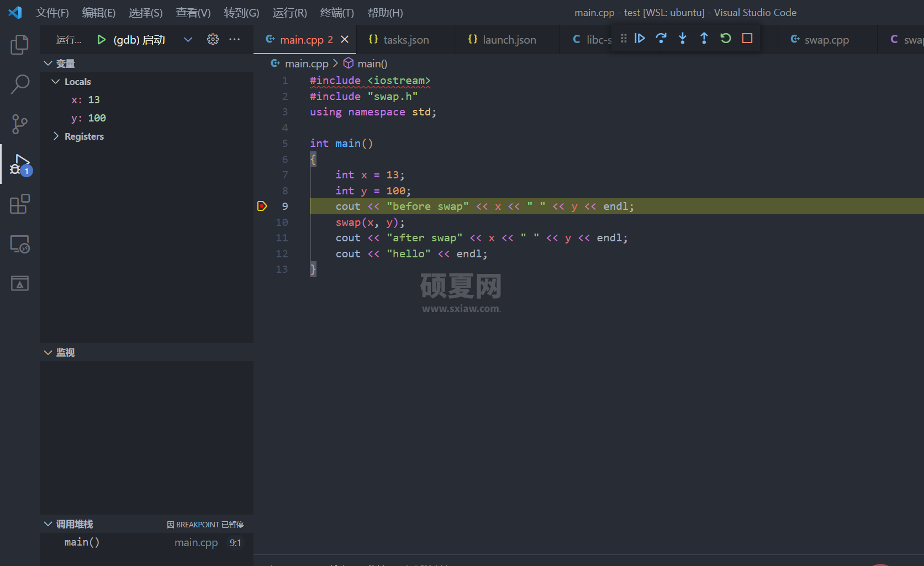Screen dimensions: 924x566
Task: Start debugging with the green play icon
Action: 101,40
